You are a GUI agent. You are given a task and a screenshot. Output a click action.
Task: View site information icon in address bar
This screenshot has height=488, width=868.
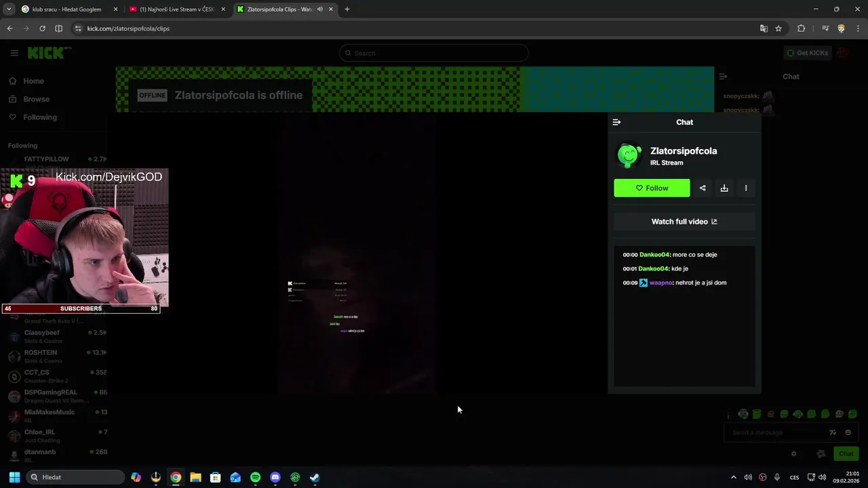point(78,28)
